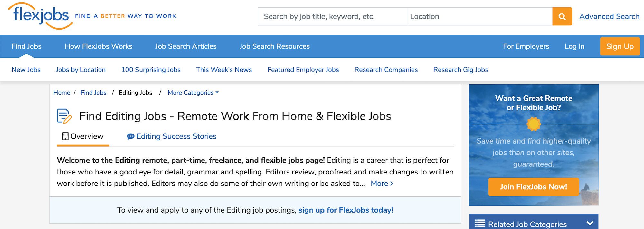The image size is (644, 229).
Task: Click the orange search magnifier button
Action: pos(562,16)
